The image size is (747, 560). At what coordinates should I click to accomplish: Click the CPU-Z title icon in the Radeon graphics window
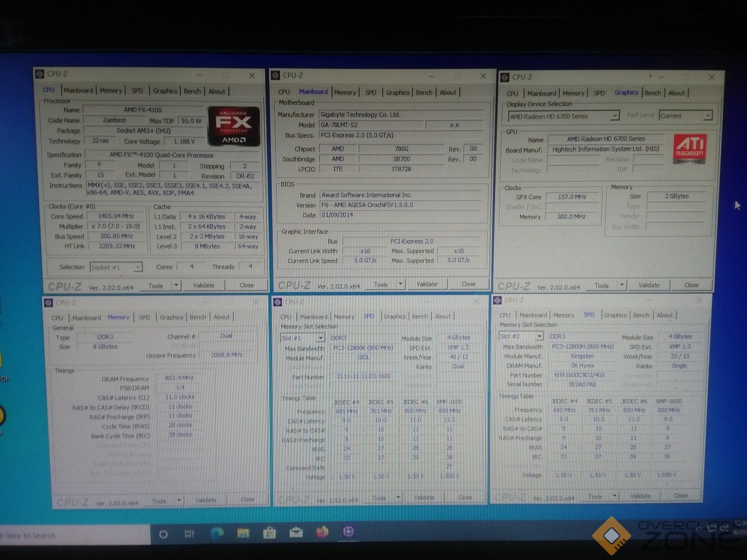tap(505, 77)
